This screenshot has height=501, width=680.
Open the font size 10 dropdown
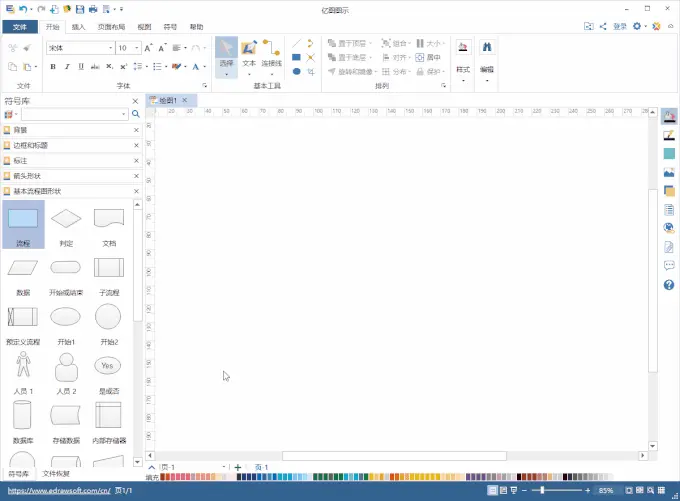point(137,48)
